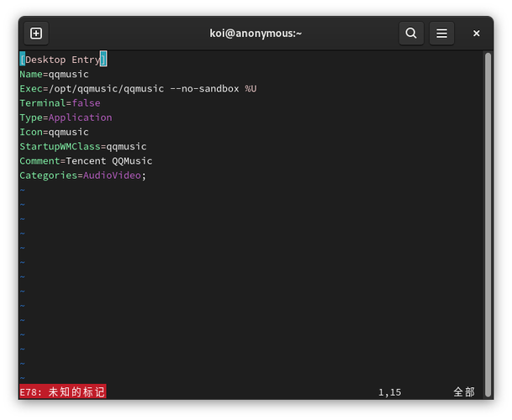Screen dimensions: 512x420
Task: Click the Terminal=false line
Action: click(x=60, y=103)
